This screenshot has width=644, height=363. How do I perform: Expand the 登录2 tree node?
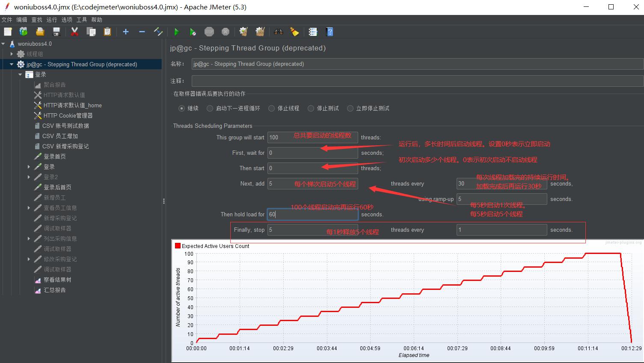click(29, 177)
